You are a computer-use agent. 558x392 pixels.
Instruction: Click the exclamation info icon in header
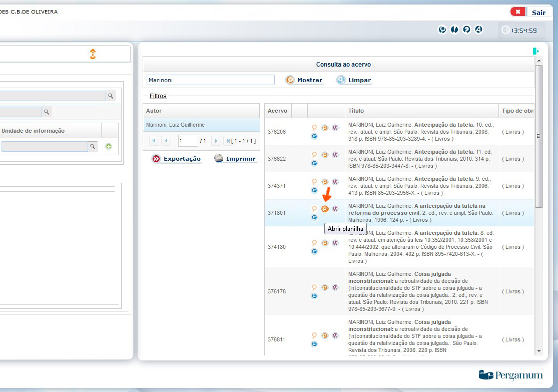tap(454, 30)
